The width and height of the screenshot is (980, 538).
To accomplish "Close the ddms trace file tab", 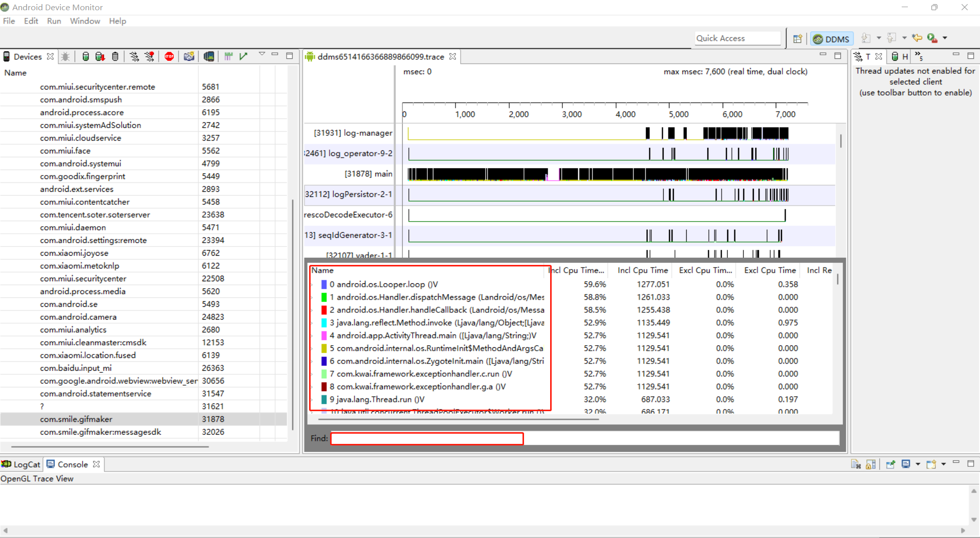I will (x=452, y=57).
